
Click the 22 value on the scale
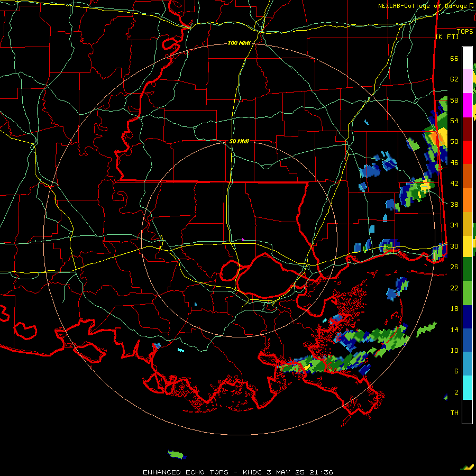pos(454,288)
